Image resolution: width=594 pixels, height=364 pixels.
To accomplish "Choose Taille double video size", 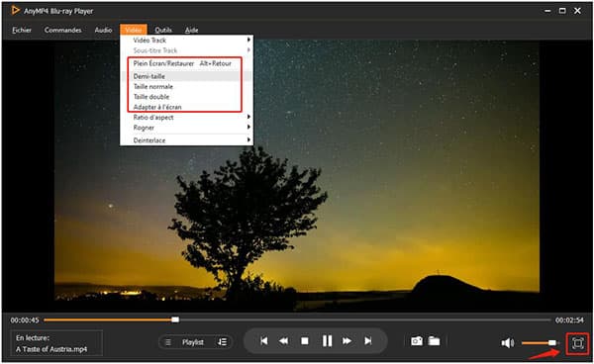I will click(185, 97).
